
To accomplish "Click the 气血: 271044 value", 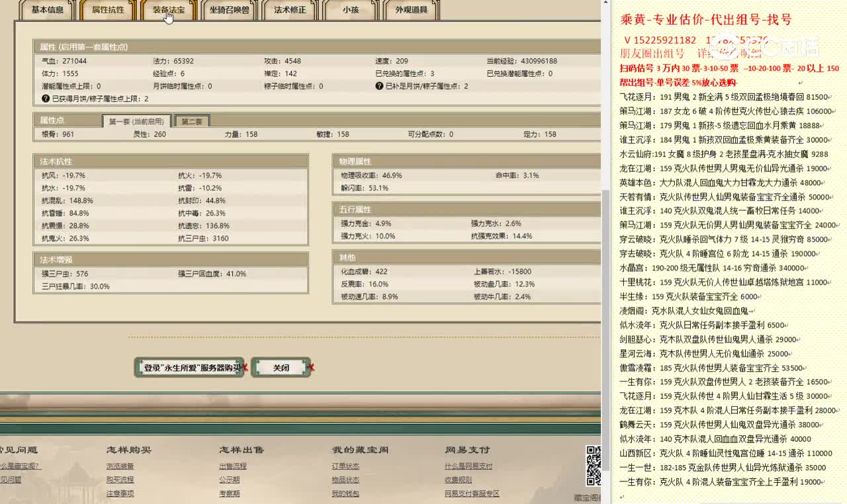I will click(64, 61).
